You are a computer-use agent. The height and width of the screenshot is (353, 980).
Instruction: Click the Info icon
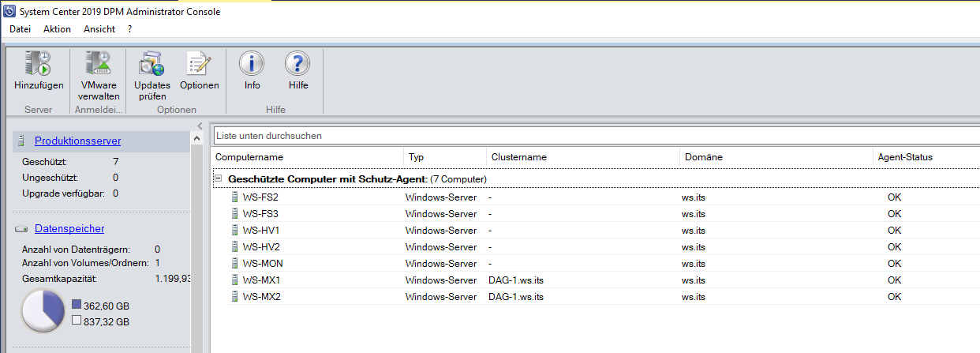252,65
